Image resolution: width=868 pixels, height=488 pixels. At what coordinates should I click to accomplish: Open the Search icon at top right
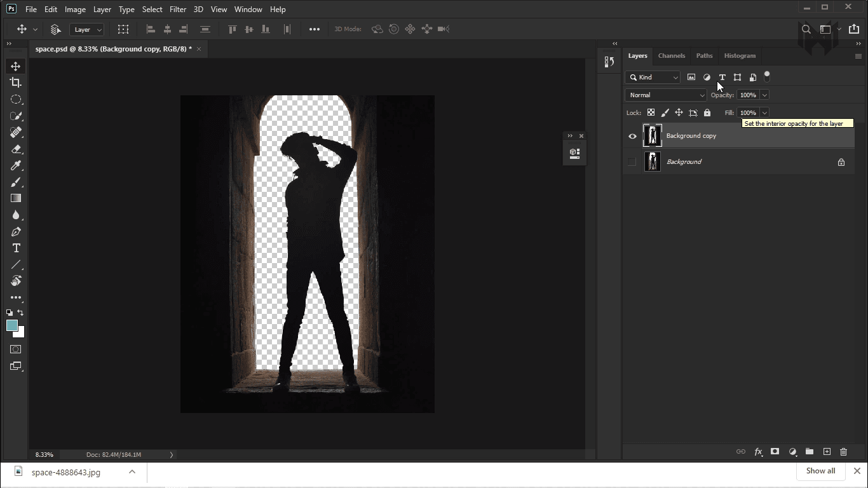click(x=806, y=29)
